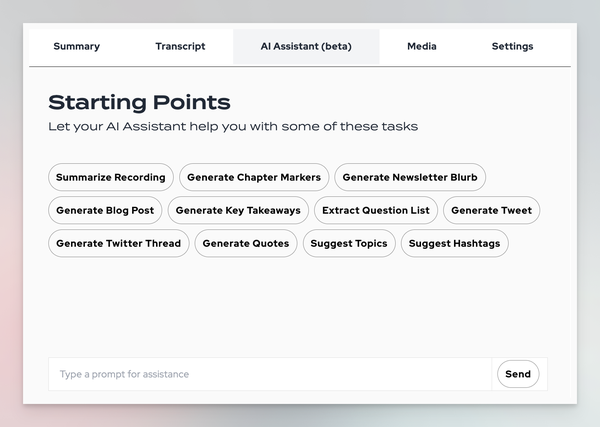This screenshot has height=427, width=600.
Task: Select the AI Assistant (beta) tab
Action: coord(306,46)
